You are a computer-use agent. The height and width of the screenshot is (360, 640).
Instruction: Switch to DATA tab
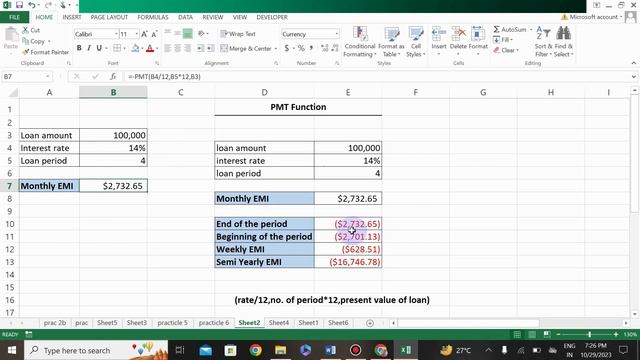pyautogui.click(x=185, y=17)
